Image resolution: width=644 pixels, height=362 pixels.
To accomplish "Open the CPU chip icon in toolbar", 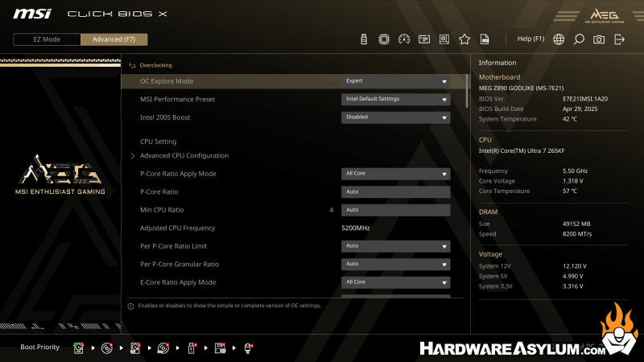I will click(384, 39).
